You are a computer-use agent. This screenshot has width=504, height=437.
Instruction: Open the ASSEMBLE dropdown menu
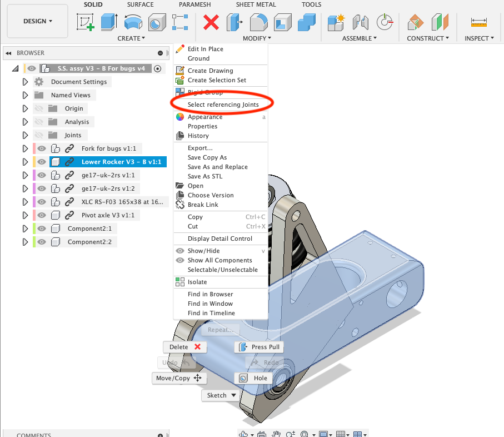click(359, 38)
